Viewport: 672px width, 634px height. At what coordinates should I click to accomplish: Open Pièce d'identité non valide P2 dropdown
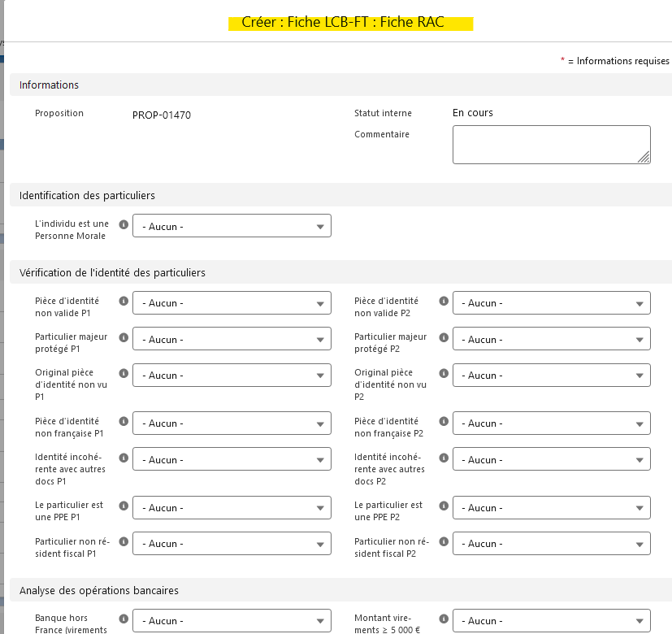coord(551,303)
